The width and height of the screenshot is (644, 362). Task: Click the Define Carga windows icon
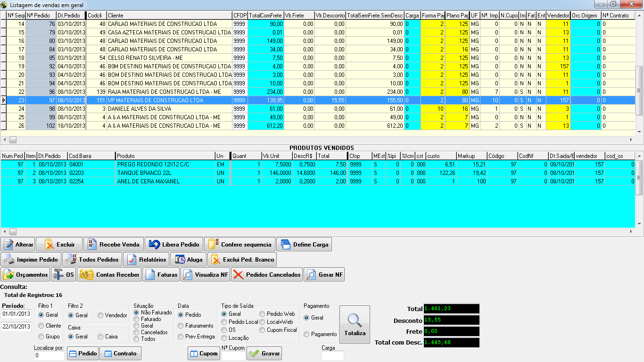[x=285, y=244]
